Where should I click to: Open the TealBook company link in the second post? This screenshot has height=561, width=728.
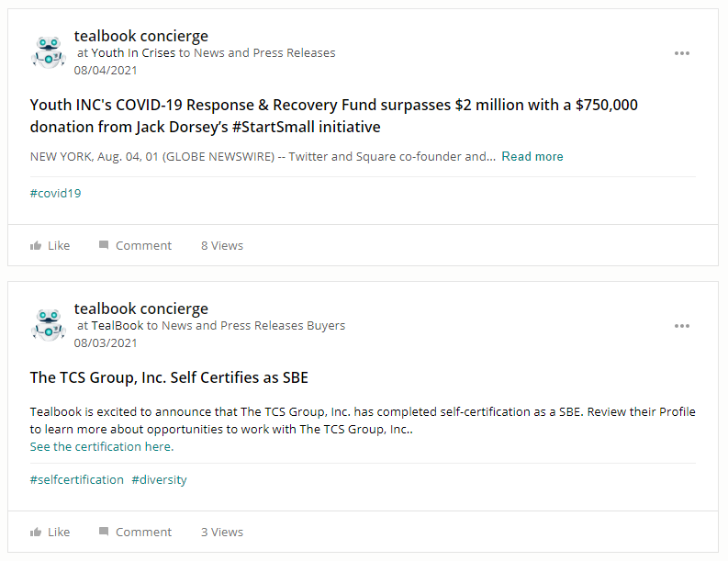[117, 325]
